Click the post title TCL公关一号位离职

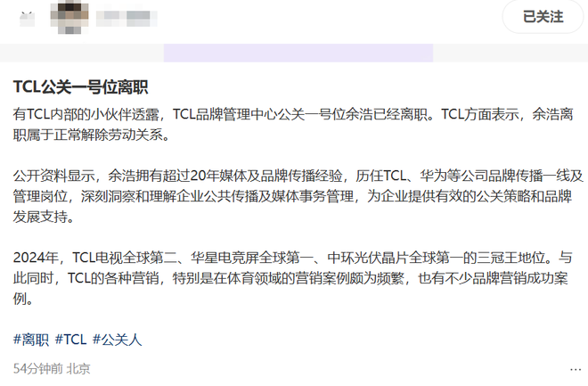tap(80, 87)
